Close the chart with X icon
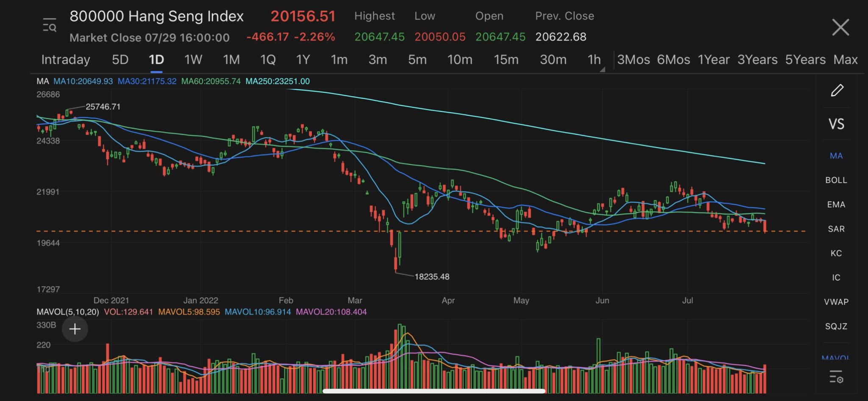The width and height of the screenshot is (868, 401). click(x=840, y=28)
